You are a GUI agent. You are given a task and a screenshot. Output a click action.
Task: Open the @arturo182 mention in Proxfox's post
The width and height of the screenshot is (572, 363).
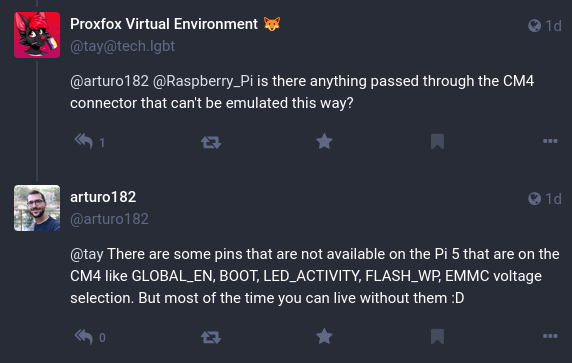tap(109, 81)
